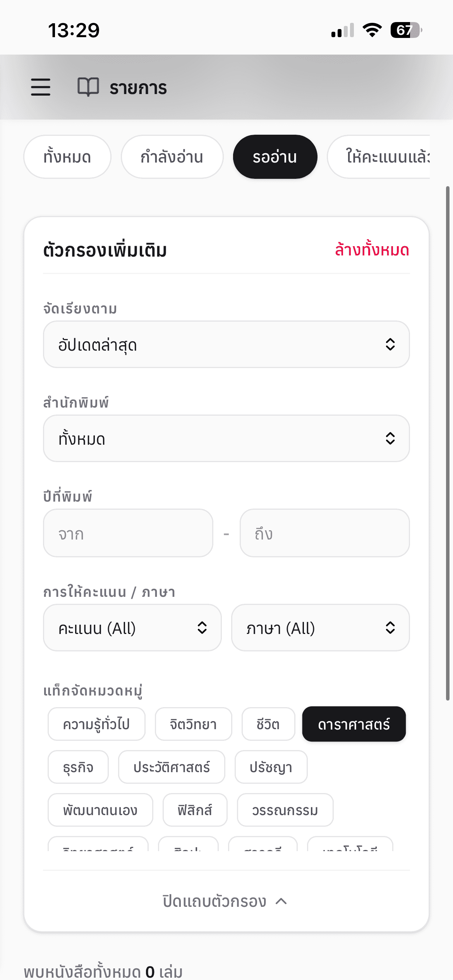Open the สำนักพิมพ์ publisher dropdown
This screenshot has height=980, width=453.
(226, 439)
